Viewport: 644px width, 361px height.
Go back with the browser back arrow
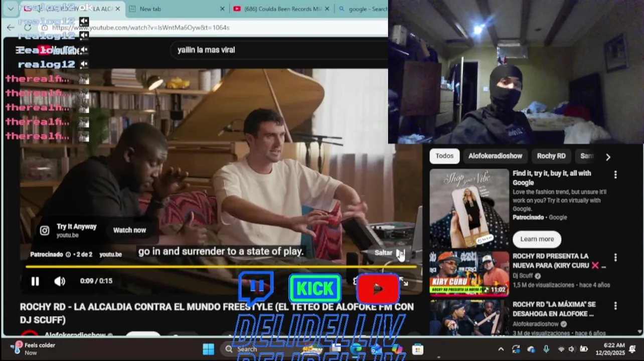(x=11, y=28)
